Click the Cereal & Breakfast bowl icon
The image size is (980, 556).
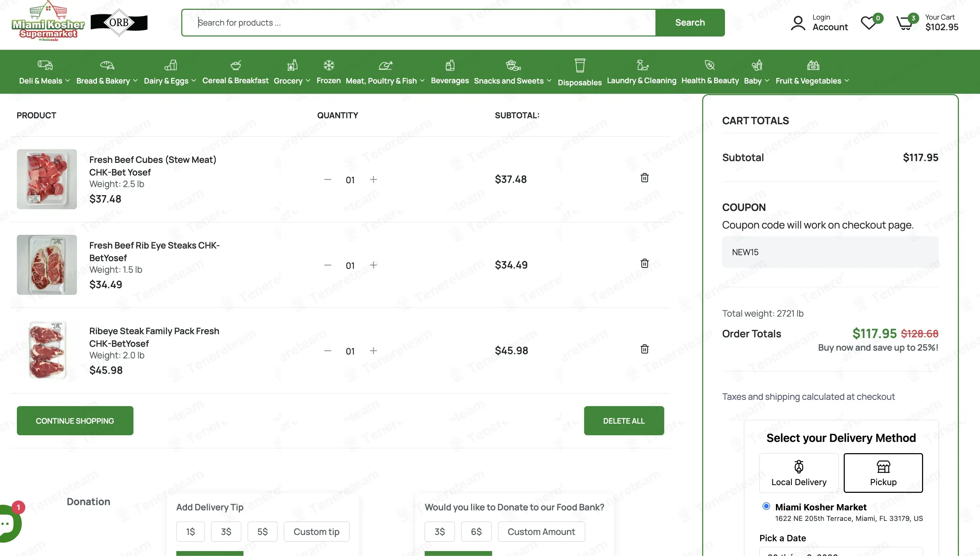pos(236,65)
